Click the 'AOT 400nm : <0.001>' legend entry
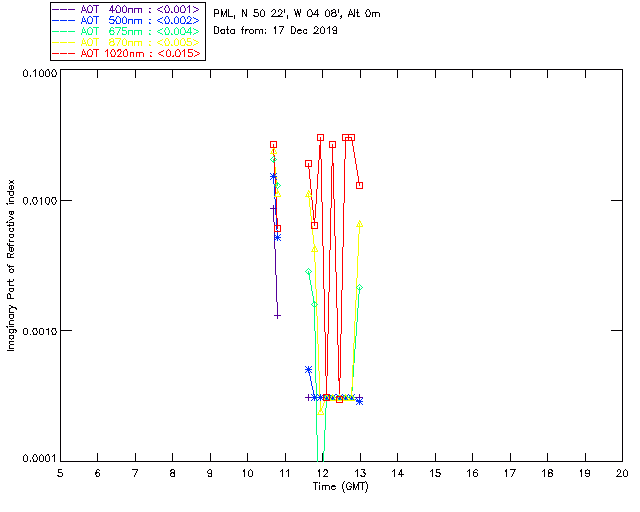This screenshot has width=640, height=512. point(127,9)
